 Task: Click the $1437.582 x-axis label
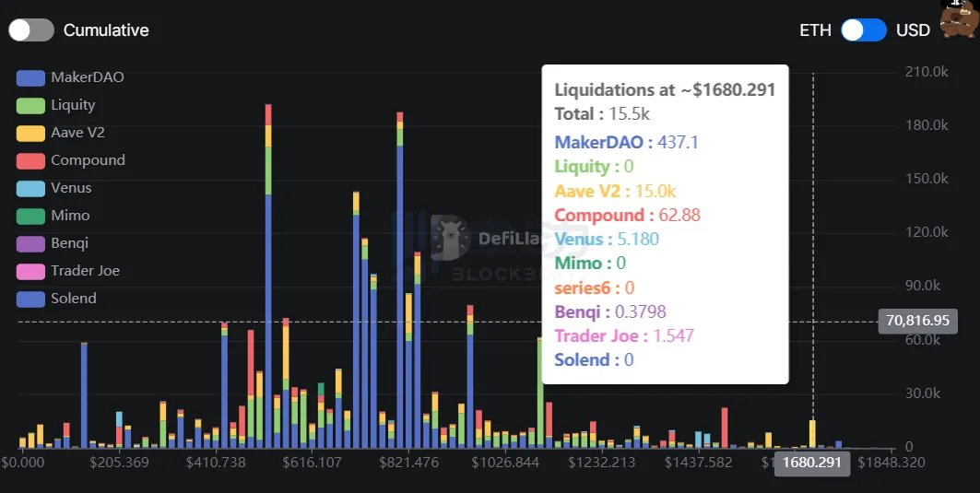tap(698, 463)
